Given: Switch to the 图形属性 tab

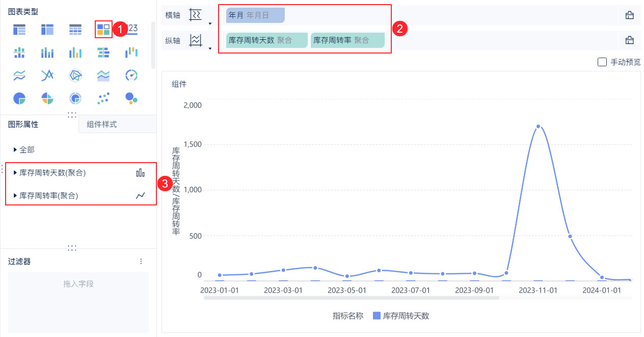Looking at the screenshot, I should click(x=23, y=124).
